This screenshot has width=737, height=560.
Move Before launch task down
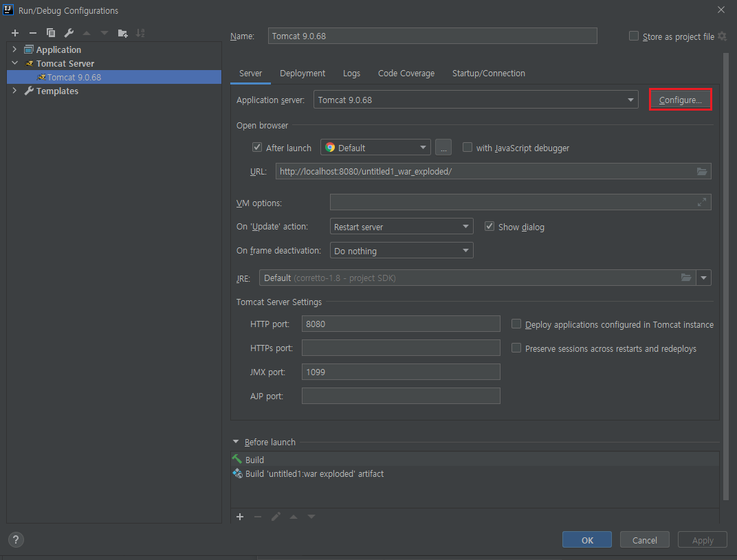click(311, 517)
